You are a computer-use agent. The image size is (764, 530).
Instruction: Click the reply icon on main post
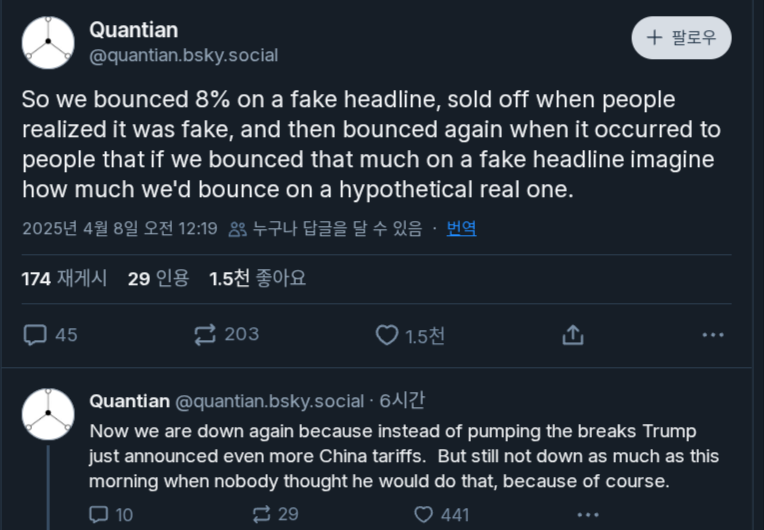pyautogui.click(x=36, y=335)
